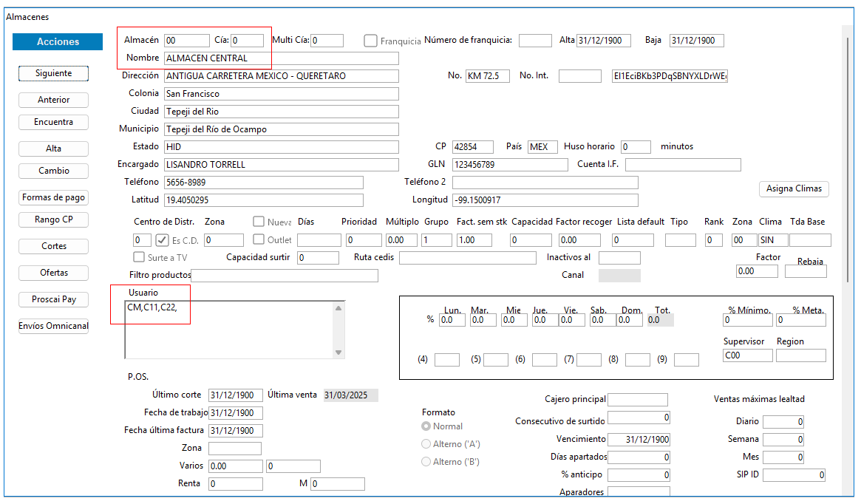
Task: Click the Huso horario field
Action: pos(636,146)
